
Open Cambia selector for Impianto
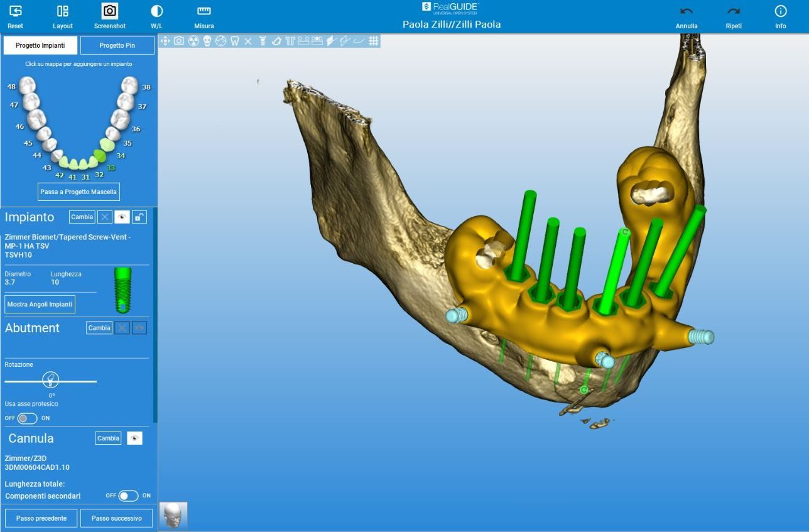(82, 217)
